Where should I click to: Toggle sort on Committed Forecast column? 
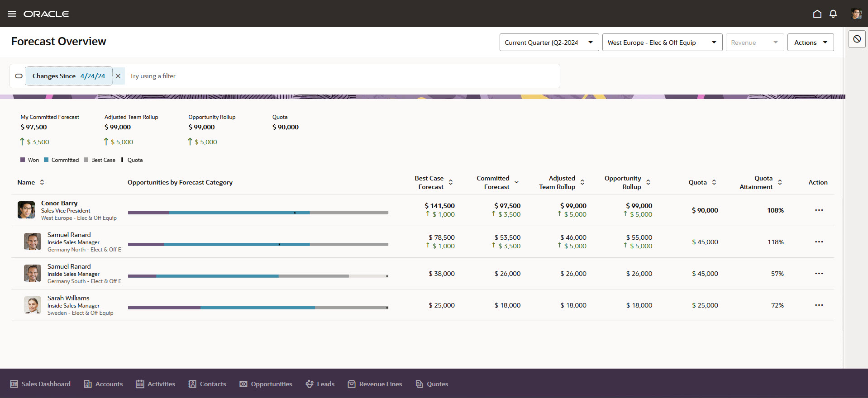click(x=516, y=182)
